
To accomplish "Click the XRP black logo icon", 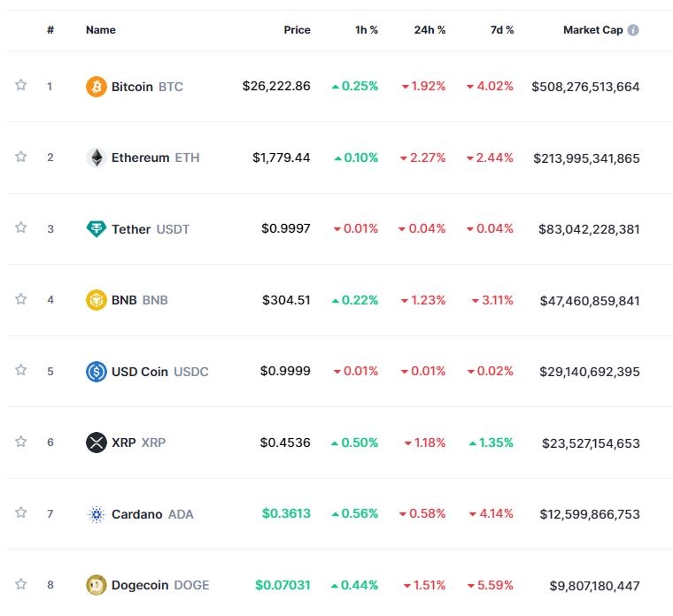I will click(96, 443).
